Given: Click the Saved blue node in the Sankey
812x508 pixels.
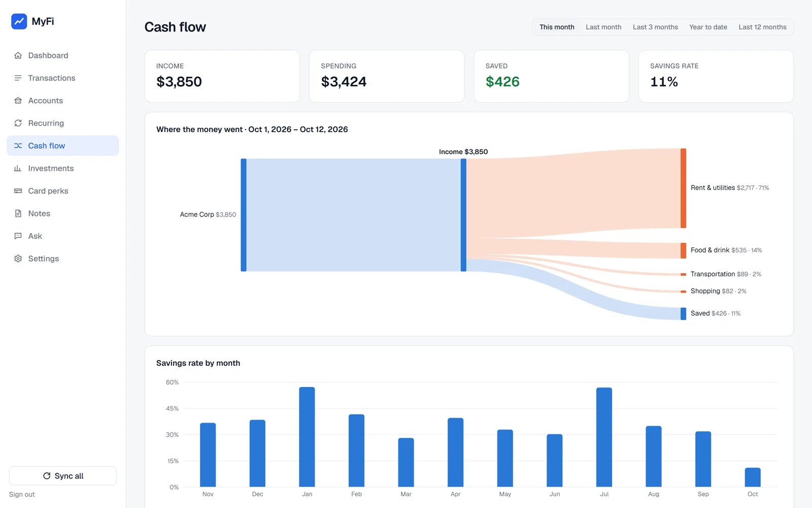Looking at the screenshot, I should pyautogui.click(x=683, y=313).
